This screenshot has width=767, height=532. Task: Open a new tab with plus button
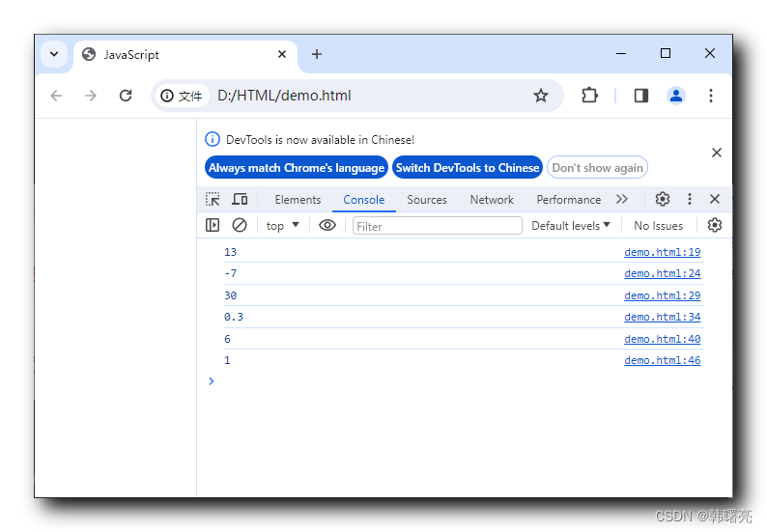pyautogui.click(x=317, y=54)
